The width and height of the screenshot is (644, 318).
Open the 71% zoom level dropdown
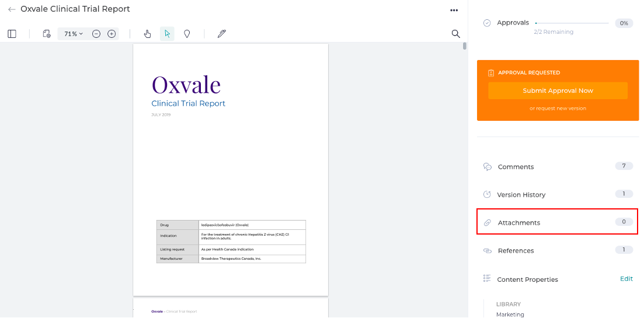coord(74,34)
